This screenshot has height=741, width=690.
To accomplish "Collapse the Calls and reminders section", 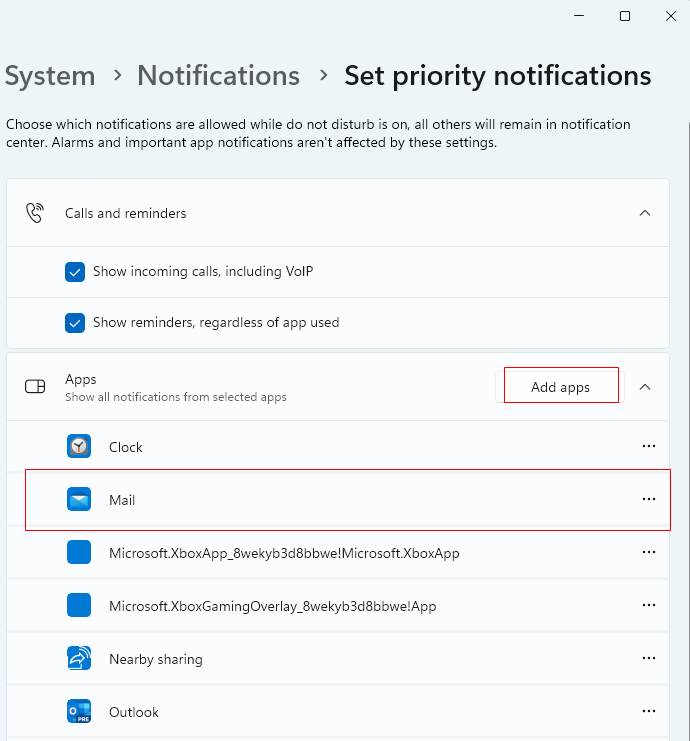I will click(645, 213).
